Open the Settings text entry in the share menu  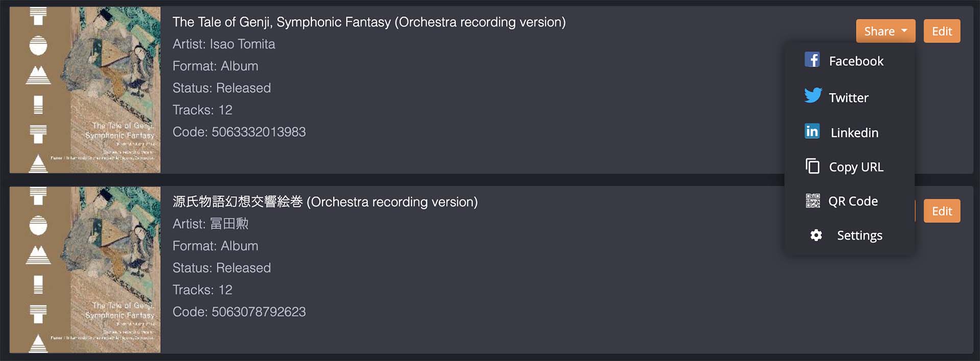[860, 236]
